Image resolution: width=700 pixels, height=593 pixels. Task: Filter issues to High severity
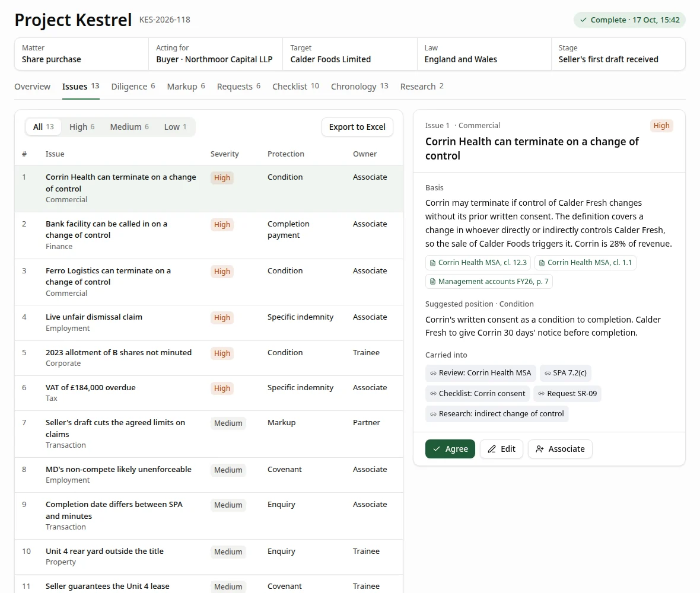(82, 127)
